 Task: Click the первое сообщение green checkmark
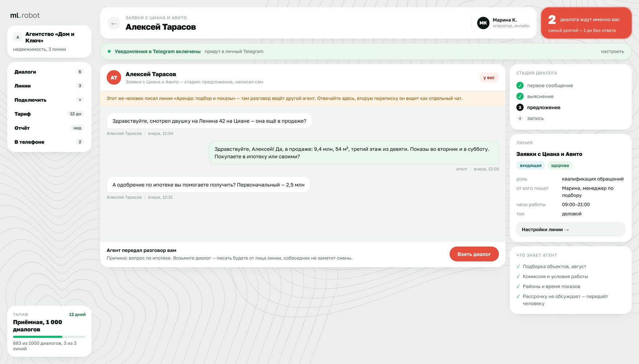pyautogui.click(x=520, y=86)
